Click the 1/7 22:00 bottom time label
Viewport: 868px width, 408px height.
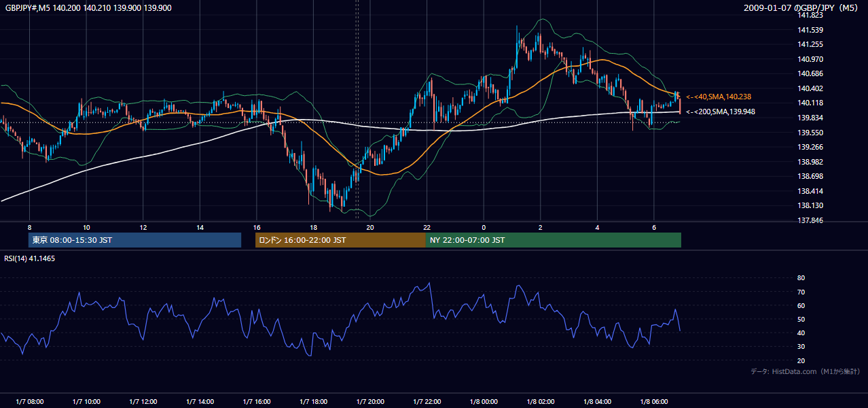coord(427,401)
